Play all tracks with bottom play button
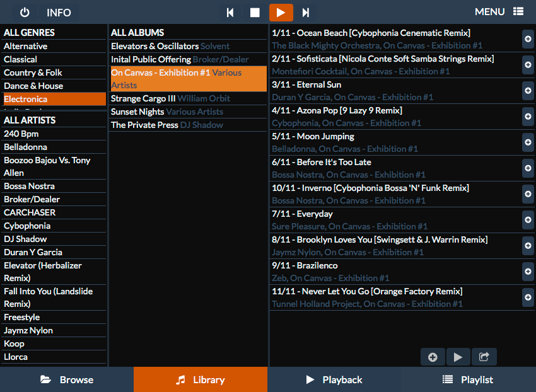 pos(458,357)
